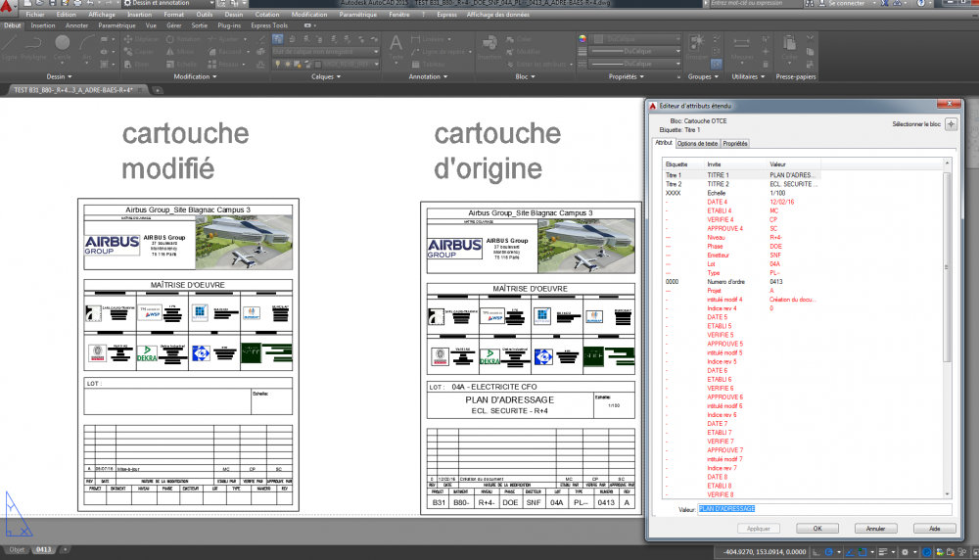Open the Fichier menu

click(x=35, y=15)
